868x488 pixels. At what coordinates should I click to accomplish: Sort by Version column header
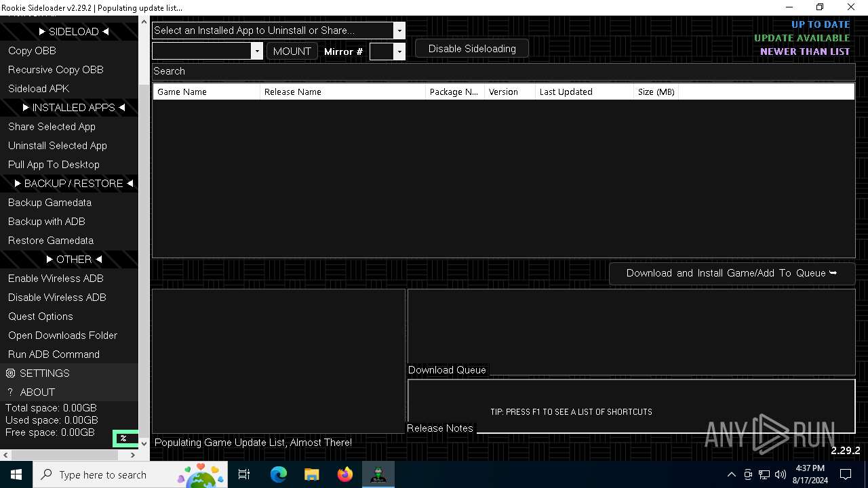pyautogui.click(x=510, y=91)
